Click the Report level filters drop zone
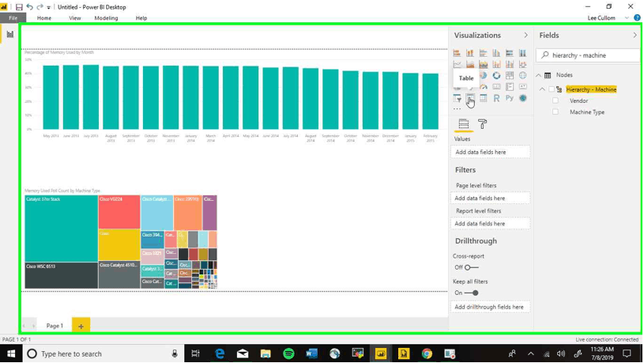 tap(490, 224)
